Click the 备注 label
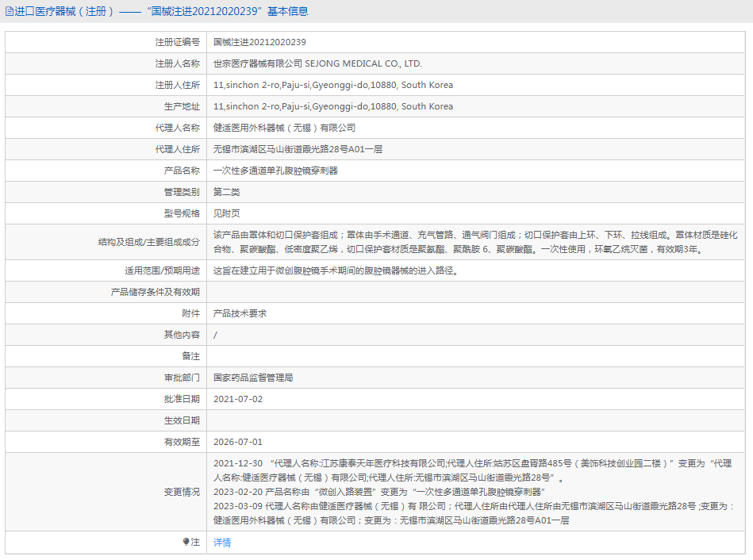Viewport: 753px width, 560px height. pyautogui.click(x=190, y=356)
